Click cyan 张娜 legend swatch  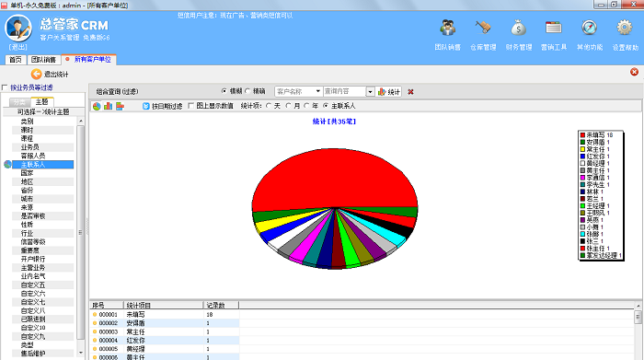582,234
